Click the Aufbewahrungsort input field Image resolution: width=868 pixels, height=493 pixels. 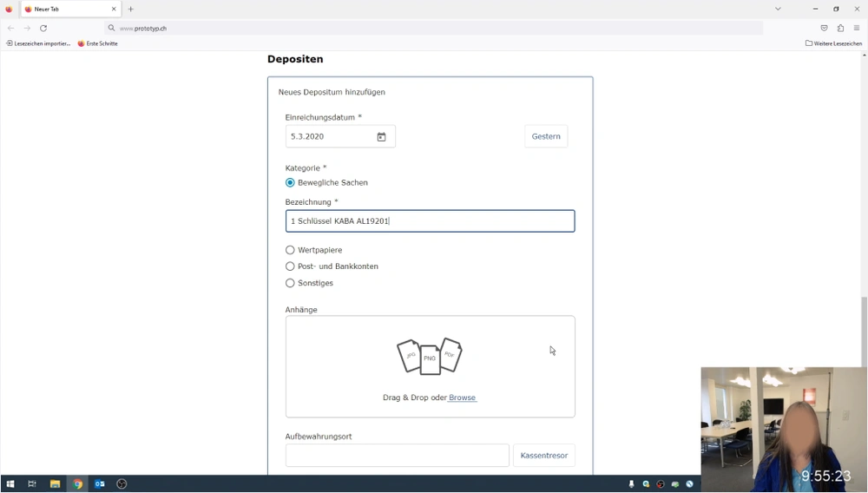[x=397, y=456]
